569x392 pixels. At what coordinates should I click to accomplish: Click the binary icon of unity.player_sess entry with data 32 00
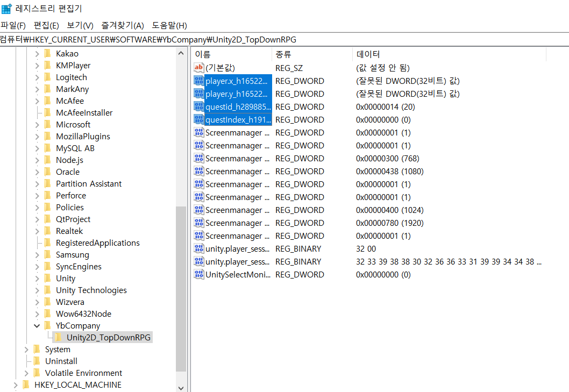[198, 248]
